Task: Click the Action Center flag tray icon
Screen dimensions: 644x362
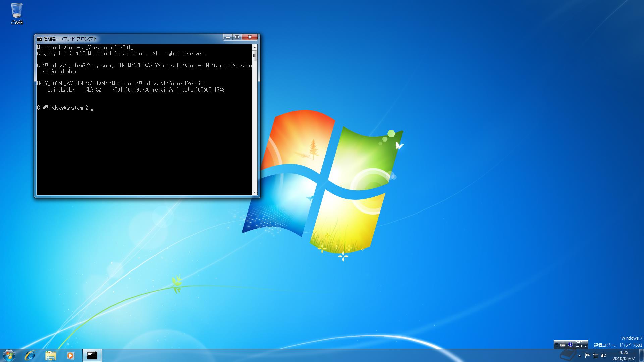Action: 588,356
